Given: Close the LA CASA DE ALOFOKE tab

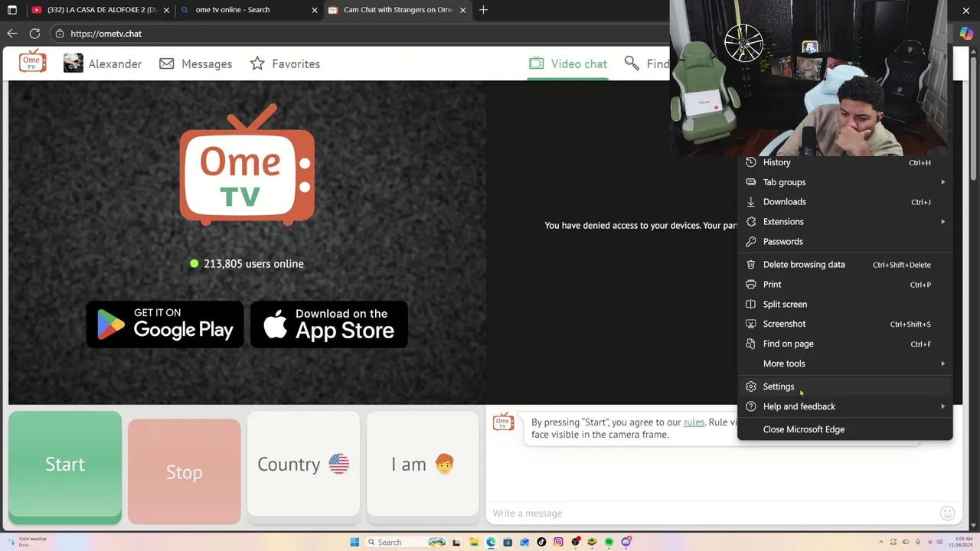Looking at the screenshot, I should pos(166,10).
